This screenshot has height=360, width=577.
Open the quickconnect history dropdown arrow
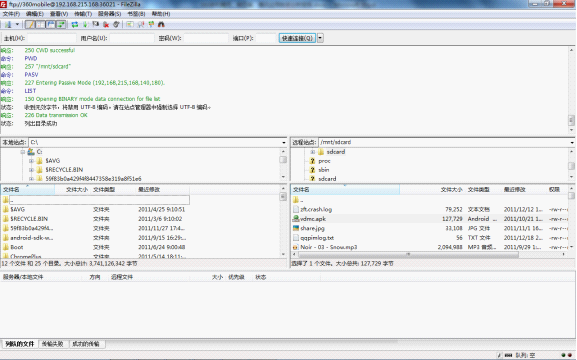coord(320,38)
